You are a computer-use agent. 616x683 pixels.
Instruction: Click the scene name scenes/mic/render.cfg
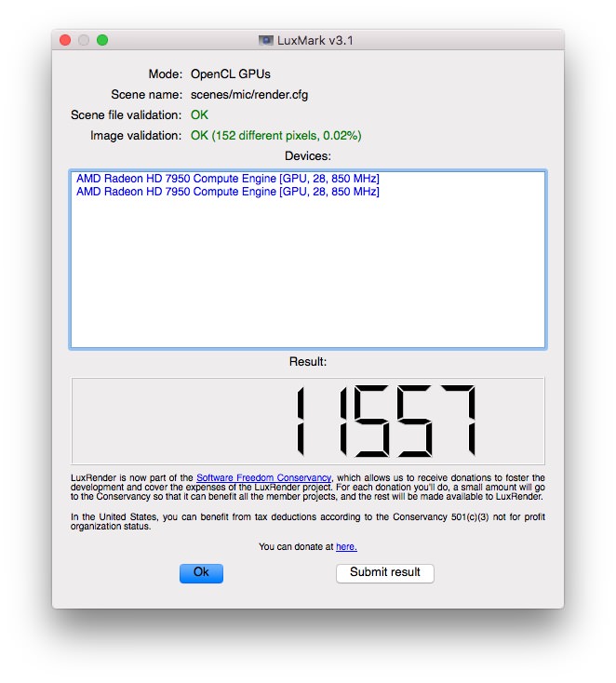coord(249,95)
